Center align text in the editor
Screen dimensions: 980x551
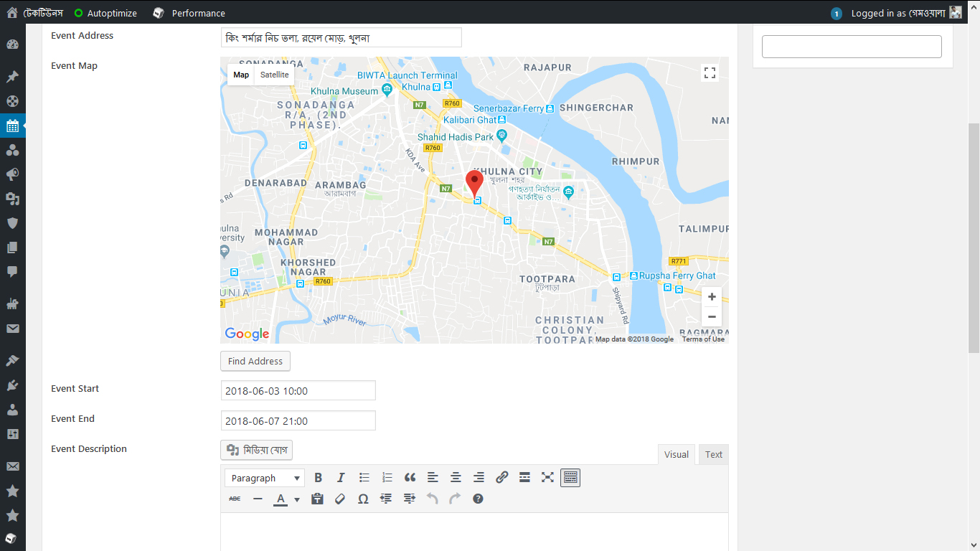[456, 478]
